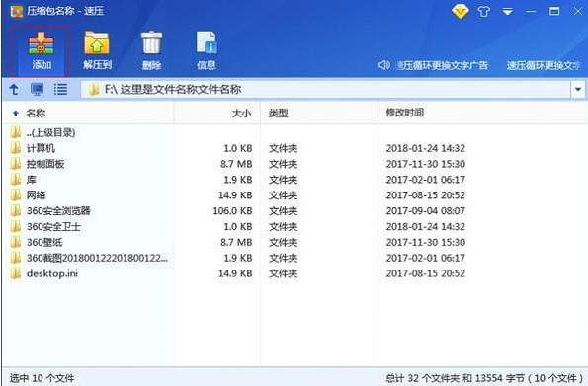Switch to list view icon
588x386 pixels.
[x=60, y=89]
